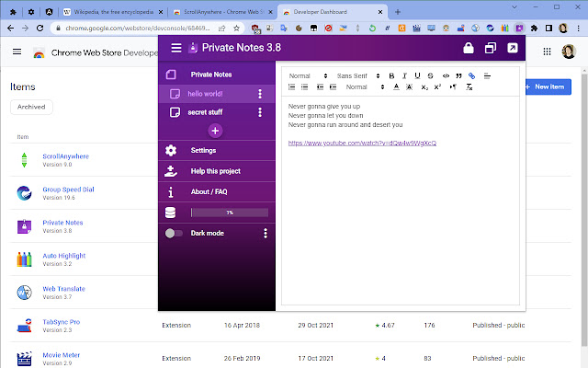The width and height of the screenshot is (588, 368).
Task: Click the New item button
Action: tap(548, 86)
